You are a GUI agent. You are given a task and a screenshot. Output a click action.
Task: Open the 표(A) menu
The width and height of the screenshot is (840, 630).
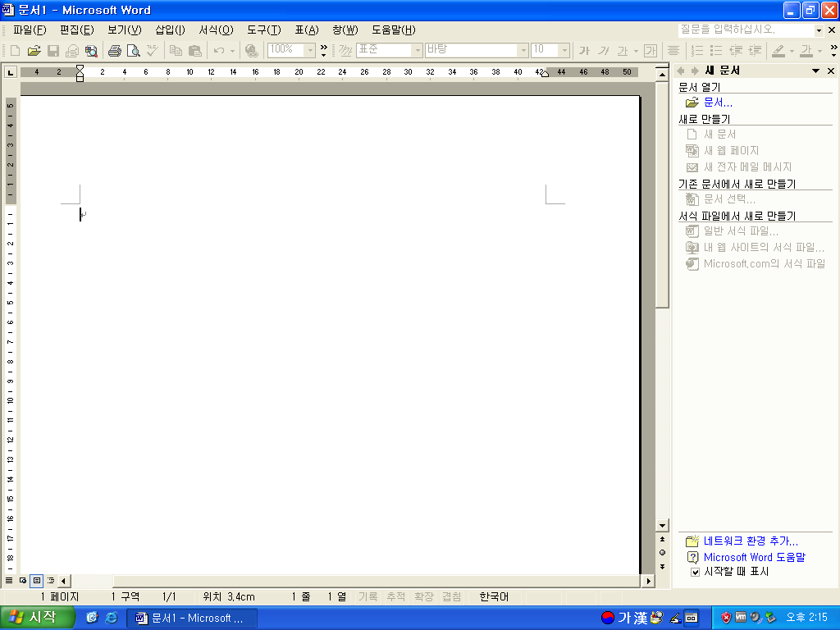coord(307,30)
